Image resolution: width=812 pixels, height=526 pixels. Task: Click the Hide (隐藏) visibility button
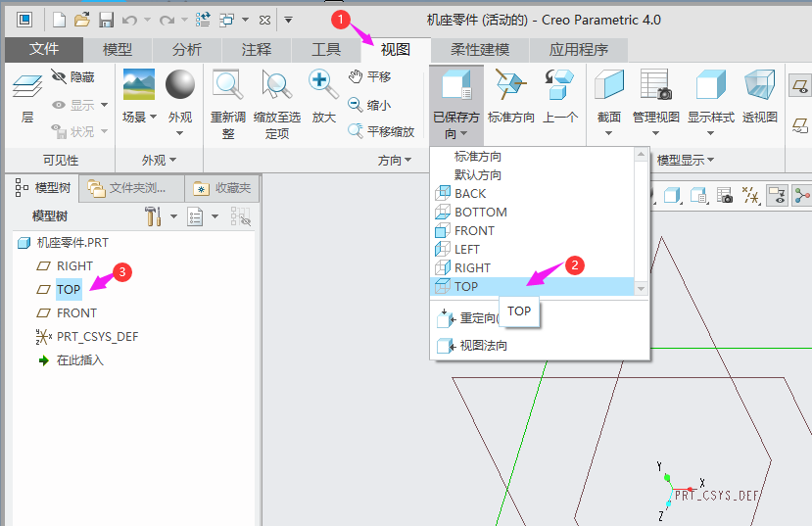coord(73,77)
